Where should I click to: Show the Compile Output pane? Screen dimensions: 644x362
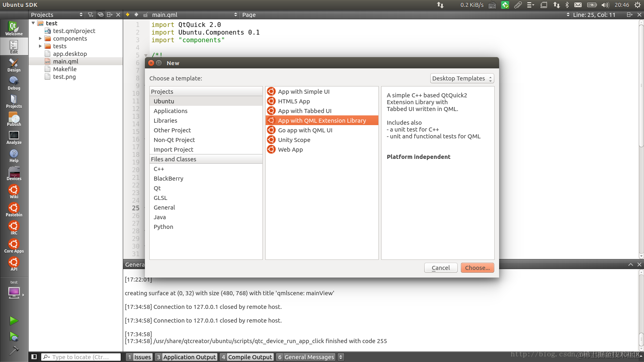coord(247,357)
